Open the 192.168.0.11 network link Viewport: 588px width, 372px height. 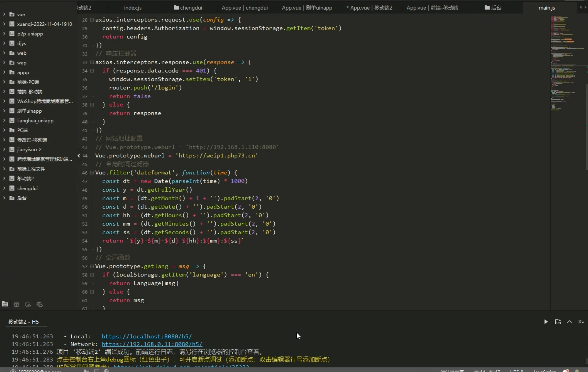152,344
